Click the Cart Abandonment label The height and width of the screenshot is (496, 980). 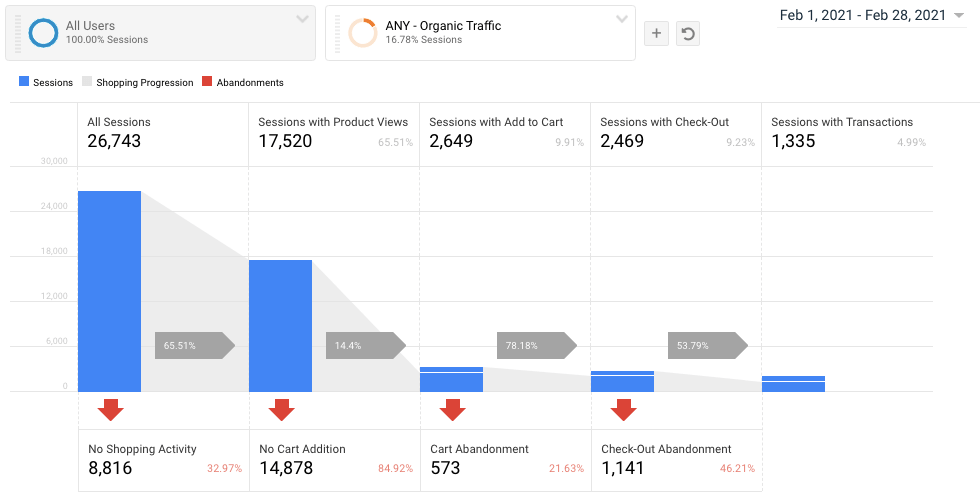(x=479, y=449)
